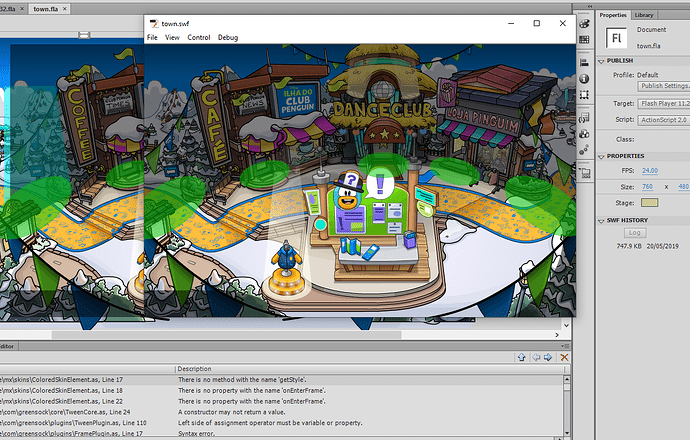Image resolution: width=690 pixels, height=440 pixels.
Task: Click the Publish Settings button
Action: (664, 85)
